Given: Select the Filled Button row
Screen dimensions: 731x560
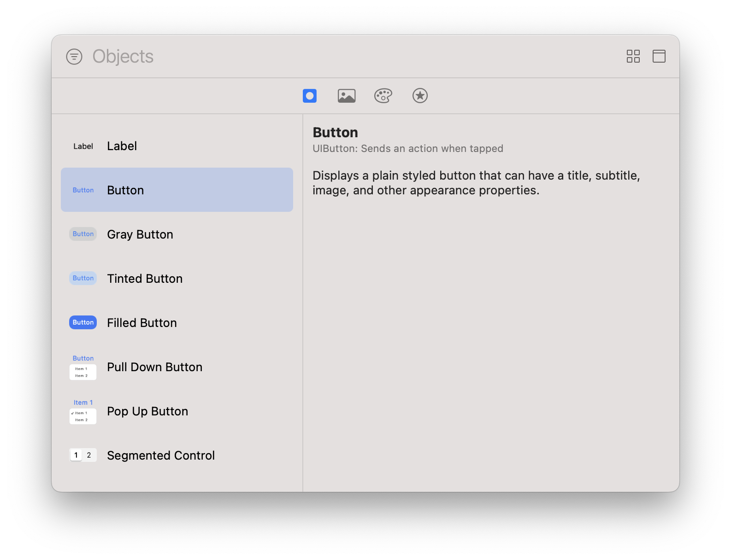Looking at the screenshot, I should [177, 322].
